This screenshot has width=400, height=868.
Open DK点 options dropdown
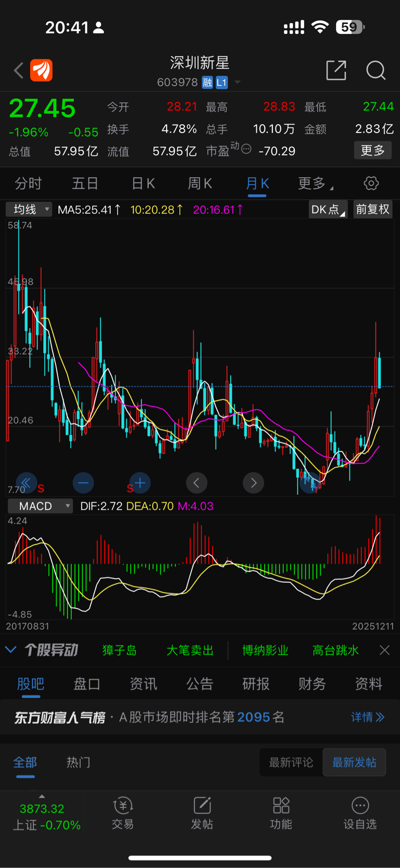click(x=328, y=210)
